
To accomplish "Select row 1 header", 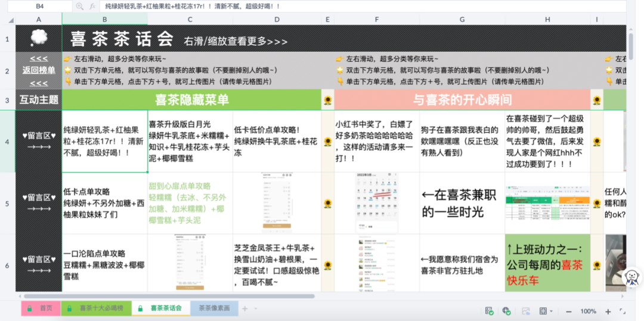I will 7,38.
